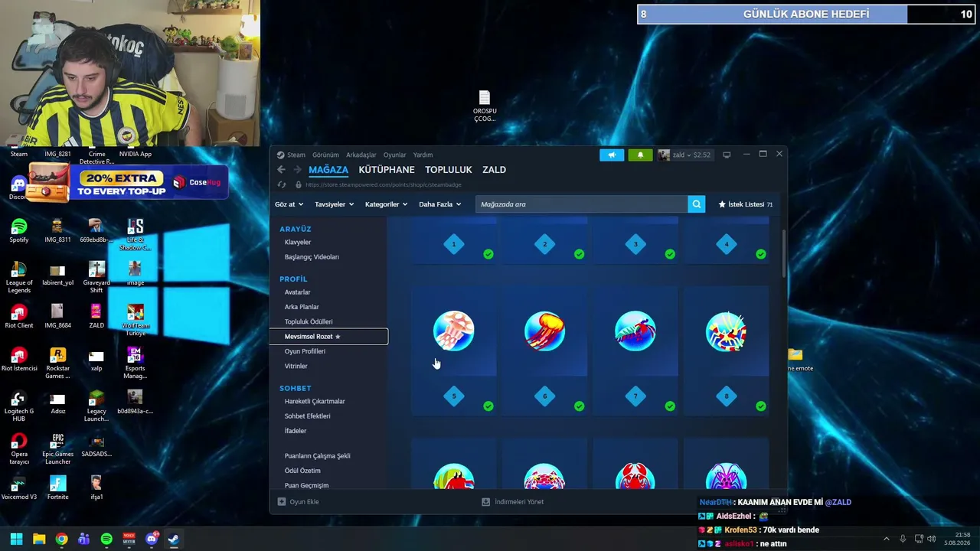This screenshot has width=980, height=551.
Task: Click the level 2 diamond badge marker
Action: 544,244
